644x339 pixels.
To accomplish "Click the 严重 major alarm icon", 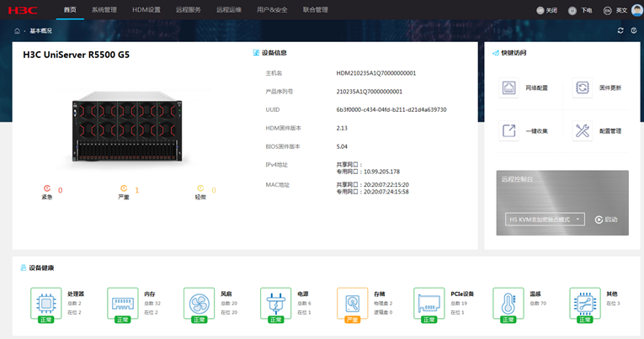I will (x=124, y=188).
